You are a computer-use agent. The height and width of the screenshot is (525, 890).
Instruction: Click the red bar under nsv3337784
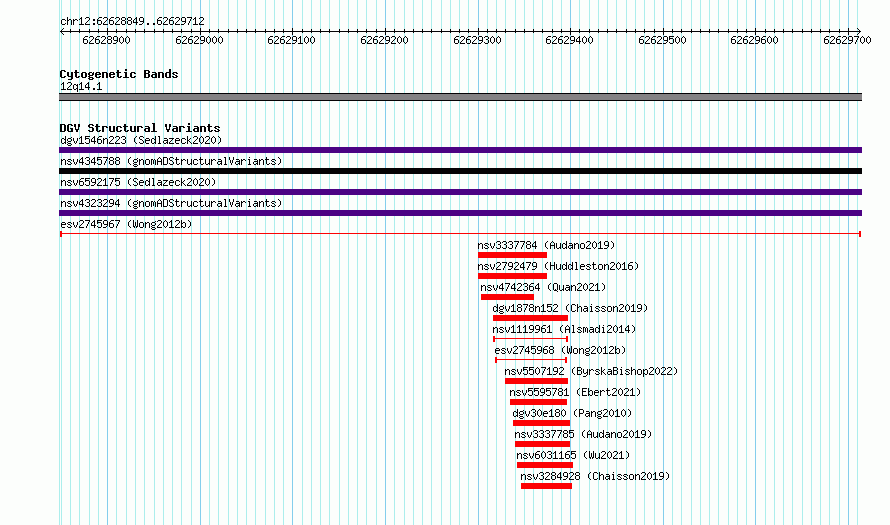pyautogui.click(x=513, y=255)
